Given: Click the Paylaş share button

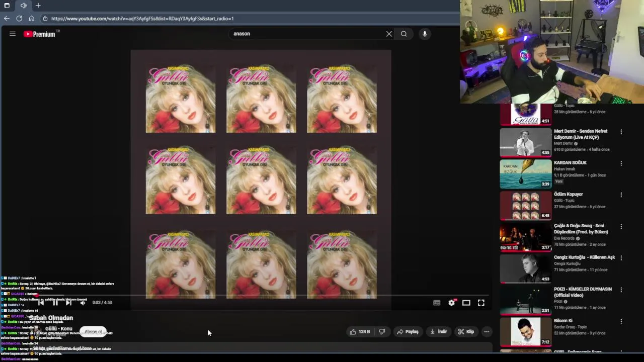Looking at the screenshot, I should 408,332.
